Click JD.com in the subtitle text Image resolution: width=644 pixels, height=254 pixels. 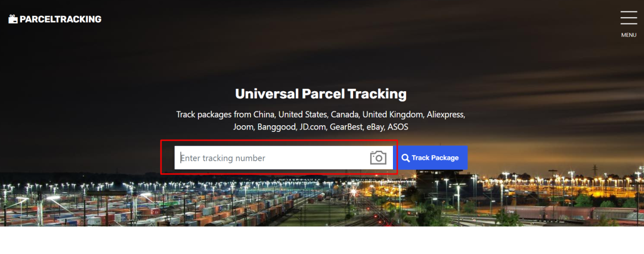coord(309,126)
